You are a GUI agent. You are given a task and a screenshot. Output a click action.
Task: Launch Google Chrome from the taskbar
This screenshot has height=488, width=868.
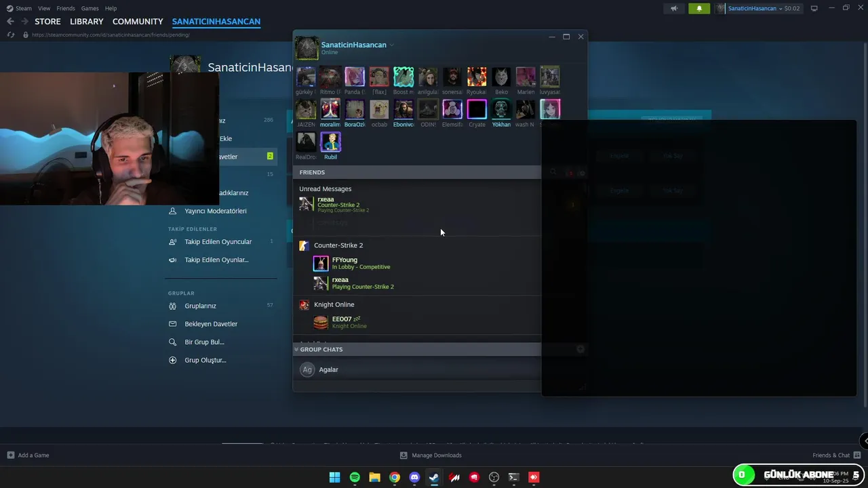point(395,477)
